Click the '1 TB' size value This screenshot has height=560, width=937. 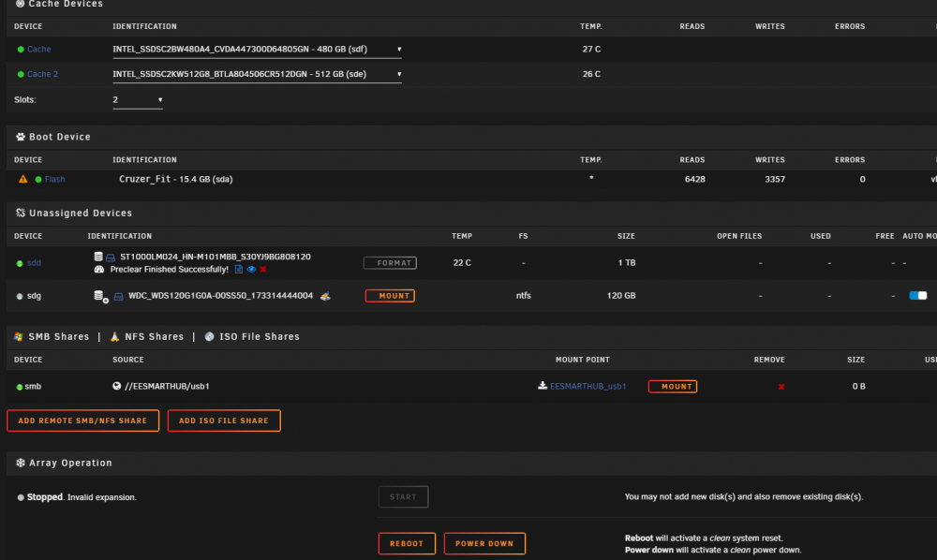point(626,263)
